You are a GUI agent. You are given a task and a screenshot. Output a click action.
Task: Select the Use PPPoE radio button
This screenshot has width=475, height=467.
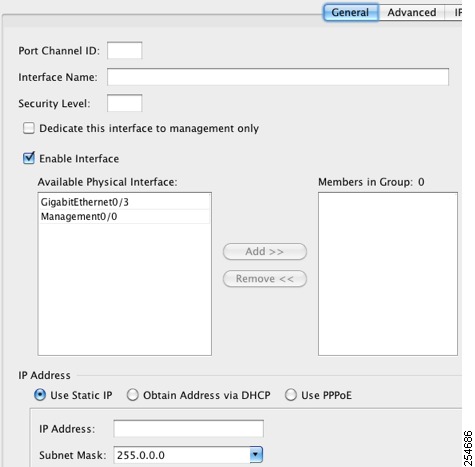point(291,395)
